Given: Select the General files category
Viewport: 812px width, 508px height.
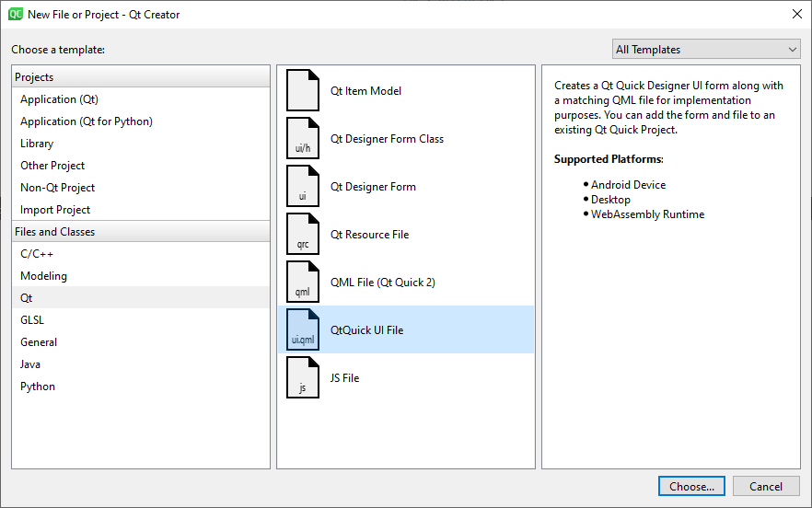Looking at the screenshot, I should 141,342.
